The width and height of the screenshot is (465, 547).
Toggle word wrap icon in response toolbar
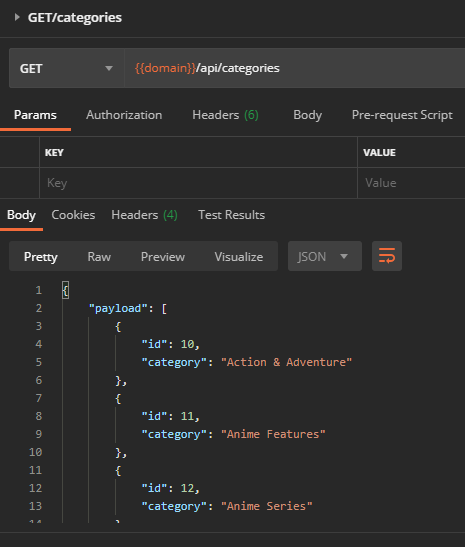pyautogui.click(x=387, y=256)
